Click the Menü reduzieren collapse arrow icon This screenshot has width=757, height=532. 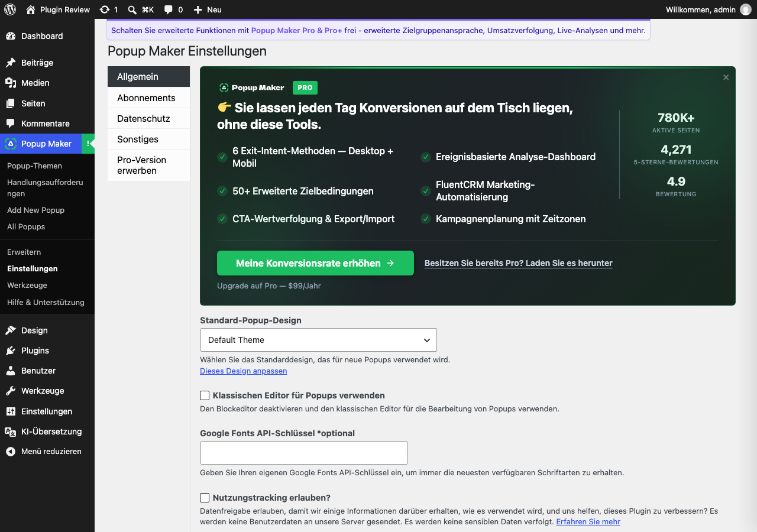(11, 452)
